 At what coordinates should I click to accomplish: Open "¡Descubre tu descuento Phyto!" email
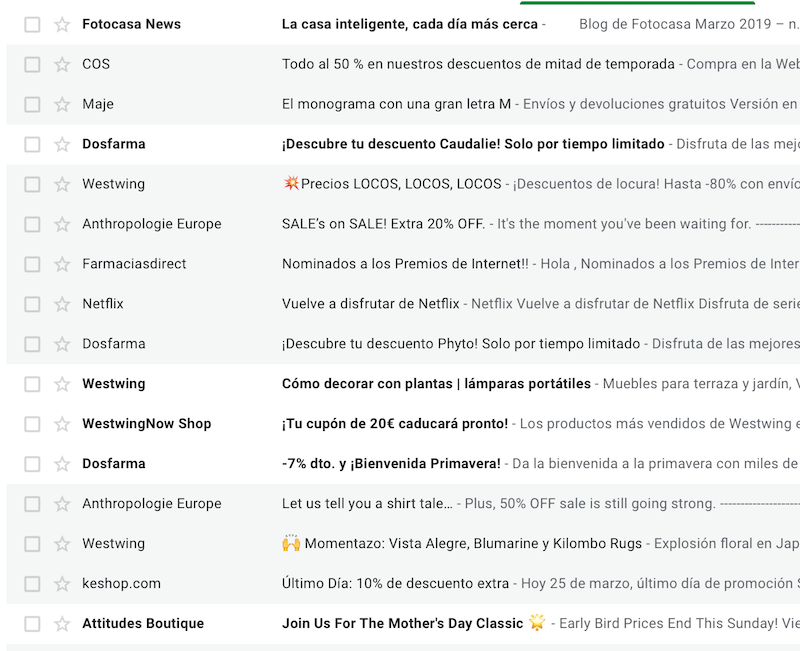tap(461, 344)
